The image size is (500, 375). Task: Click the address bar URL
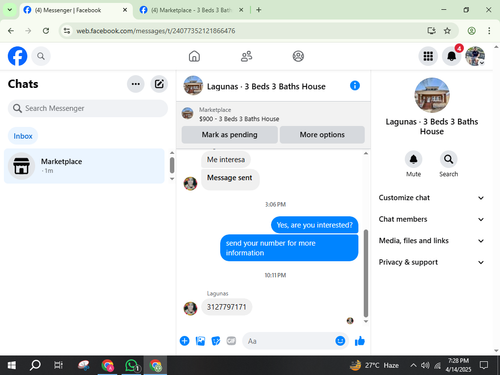point(156,31)
